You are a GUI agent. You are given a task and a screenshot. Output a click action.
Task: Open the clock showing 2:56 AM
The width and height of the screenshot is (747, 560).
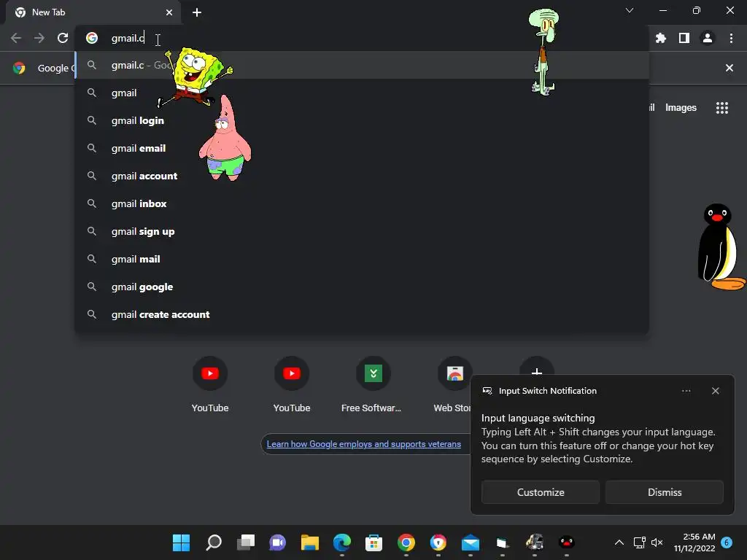694,542
